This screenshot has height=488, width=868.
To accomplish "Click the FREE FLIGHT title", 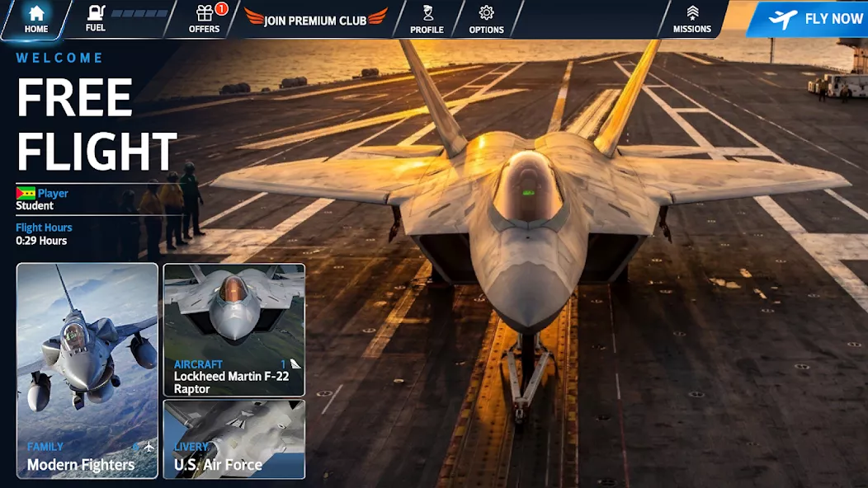I will point(97,124).
